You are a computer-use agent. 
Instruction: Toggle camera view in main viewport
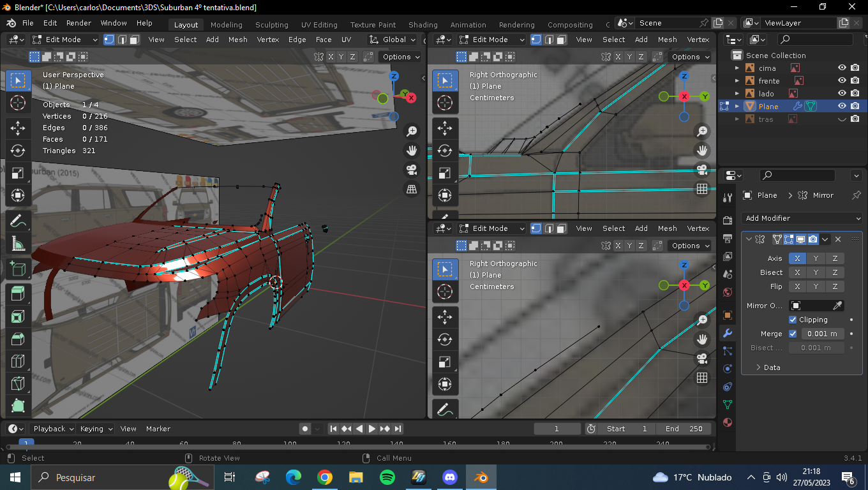(412, 170)
